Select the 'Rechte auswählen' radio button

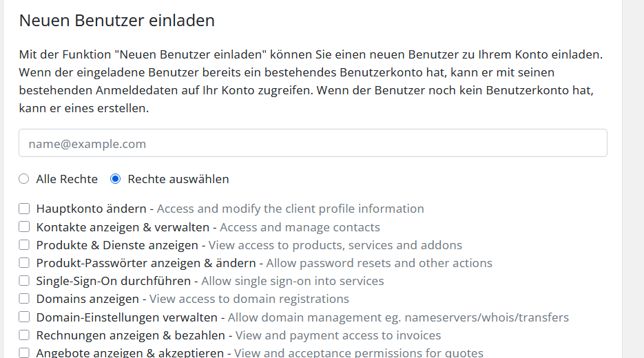(116, 179)
